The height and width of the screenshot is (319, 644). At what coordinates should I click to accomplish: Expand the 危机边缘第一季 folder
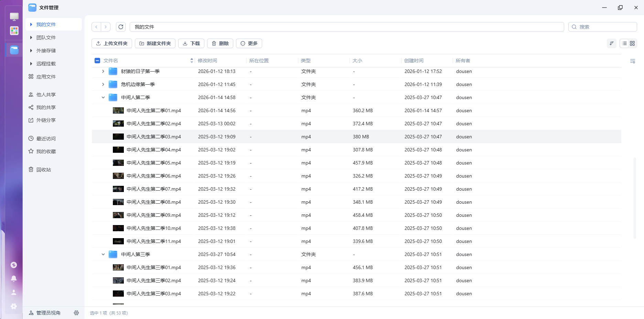coord(103,84)
